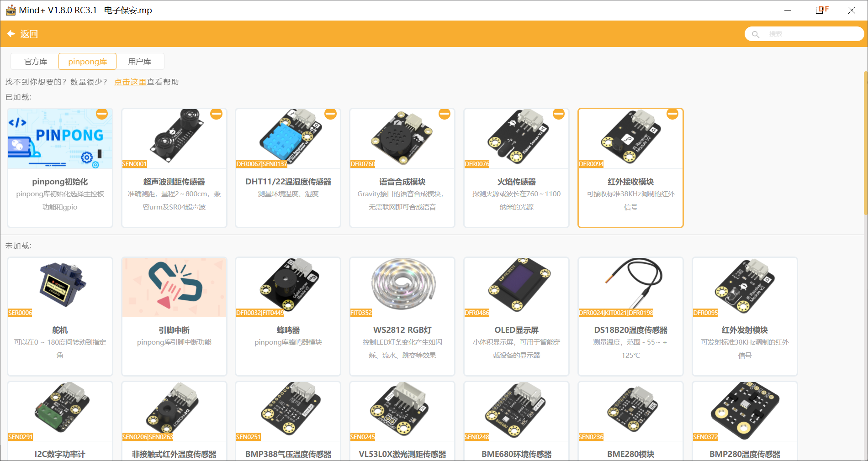Load the 引脚中断 pin interrupt module
This screenshot has height=461, width=868.
coord(174,316)
